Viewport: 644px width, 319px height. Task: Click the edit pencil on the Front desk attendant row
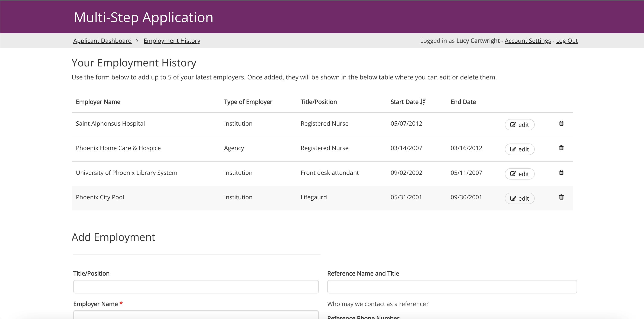tap(513, 174)
